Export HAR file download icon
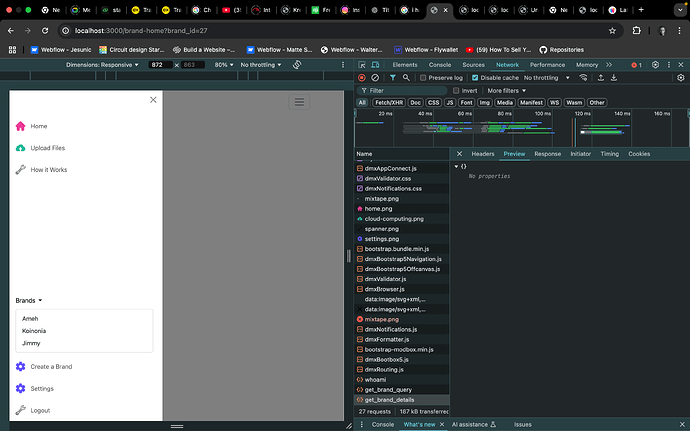The width and height of the screenshot is (690, 431). pos(614,77)
